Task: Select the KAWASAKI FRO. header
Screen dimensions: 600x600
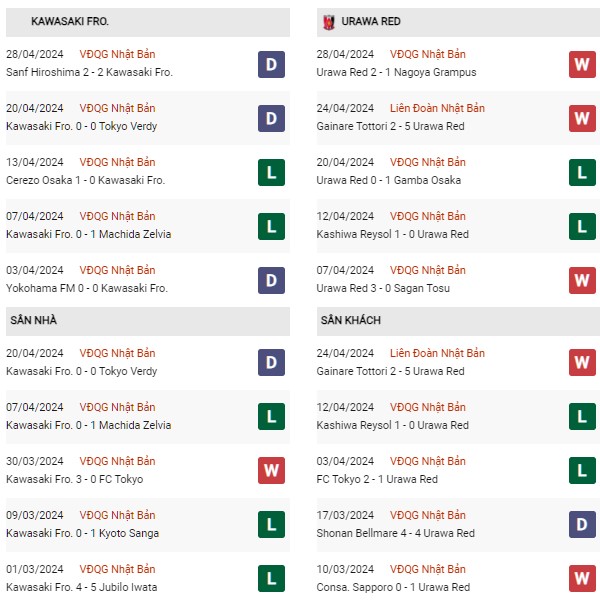Action: (148, 22)
